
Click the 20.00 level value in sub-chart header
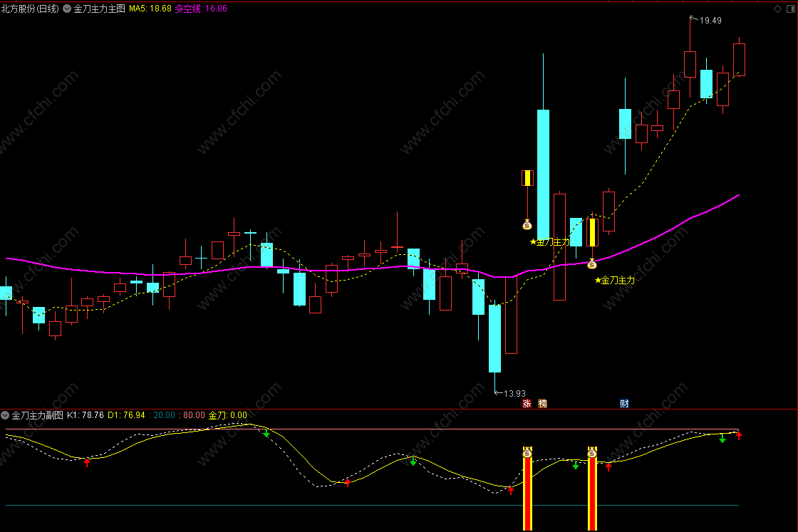164,415
